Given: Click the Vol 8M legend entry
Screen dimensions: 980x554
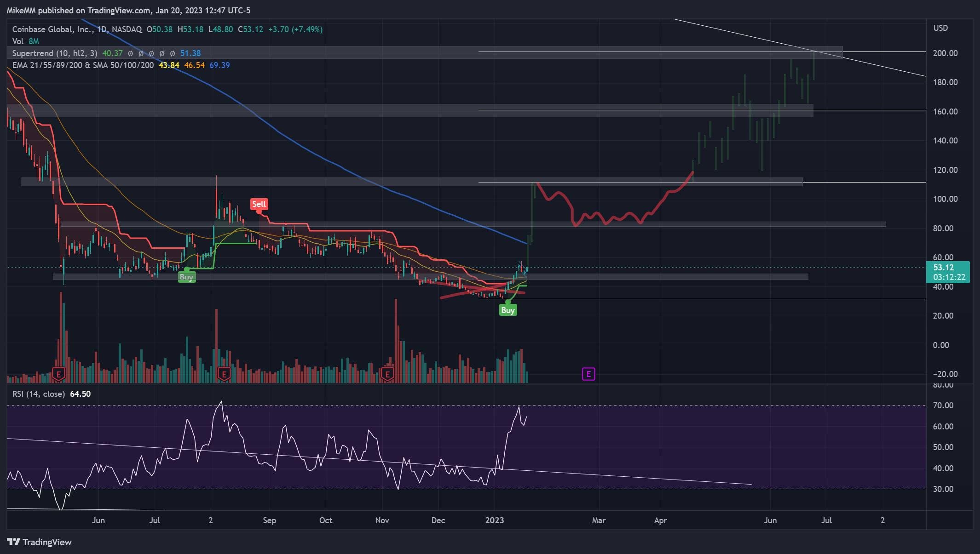Looking at the screenshot, I should tap(26, 41).
